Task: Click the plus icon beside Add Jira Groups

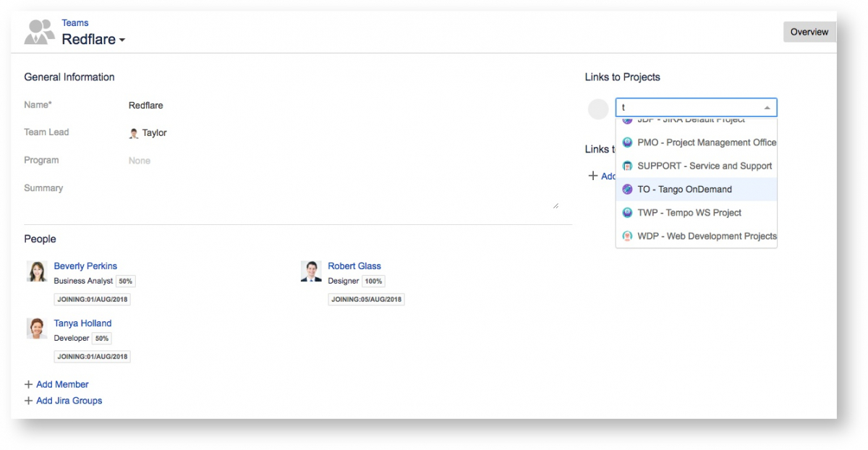Action: [x=28, y=400]
